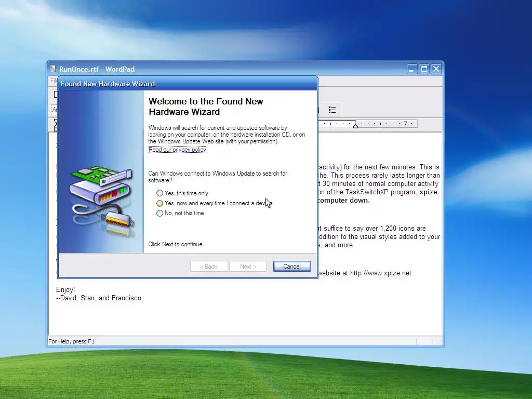This screenshot has height=399, width=532.
Task: Click the '--David, Stan, and Francisco' signature line
Action: coord(98,298)
